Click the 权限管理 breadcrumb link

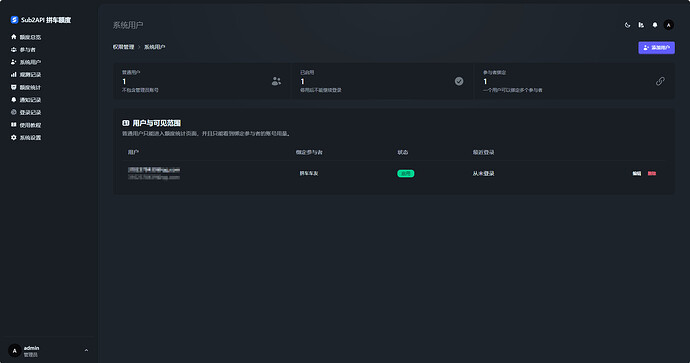point(123,47)
